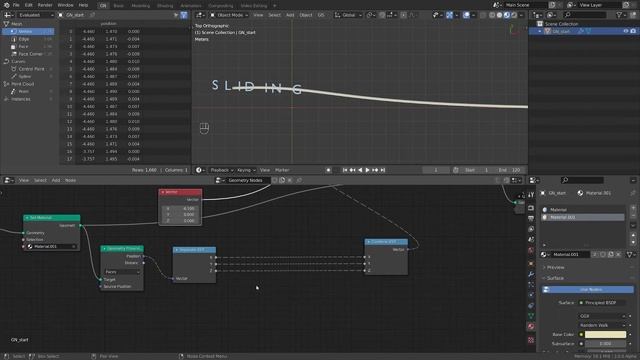Select Control Point under Curves

coord(29,69)
